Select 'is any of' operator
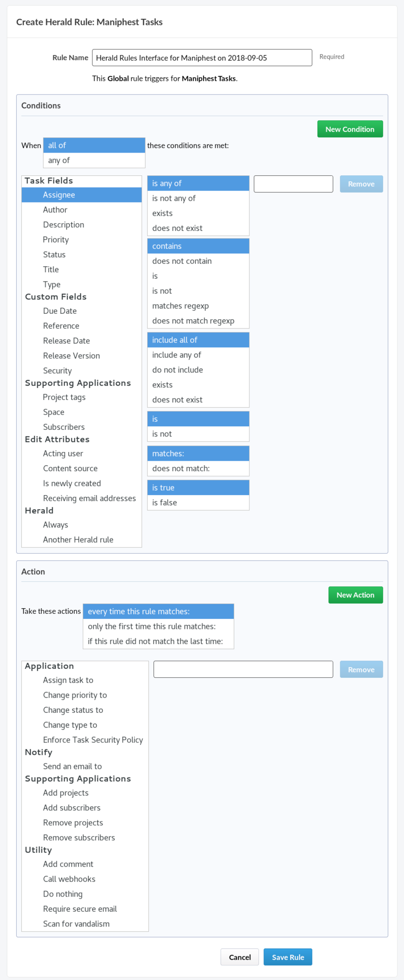 click(x=198, y=183)
